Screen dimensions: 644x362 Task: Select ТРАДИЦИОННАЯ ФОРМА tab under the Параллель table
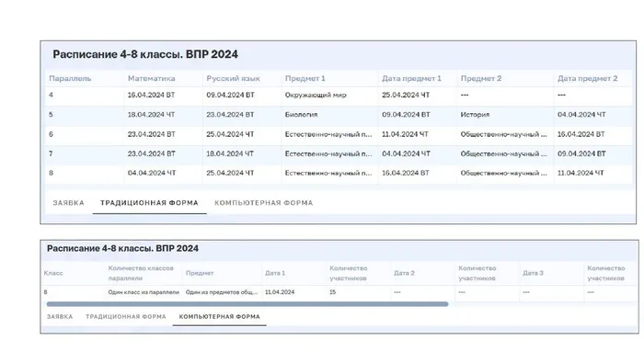click(x=149, y=203)
